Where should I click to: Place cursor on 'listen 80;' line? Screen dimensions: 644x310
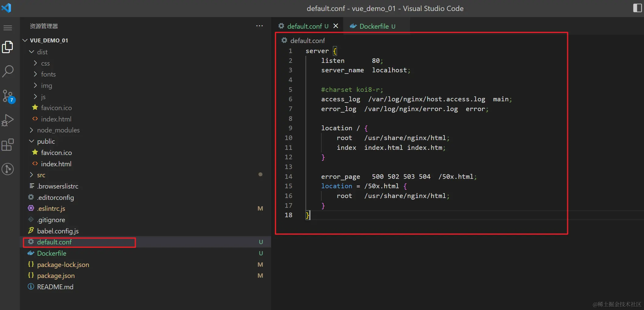352,61
